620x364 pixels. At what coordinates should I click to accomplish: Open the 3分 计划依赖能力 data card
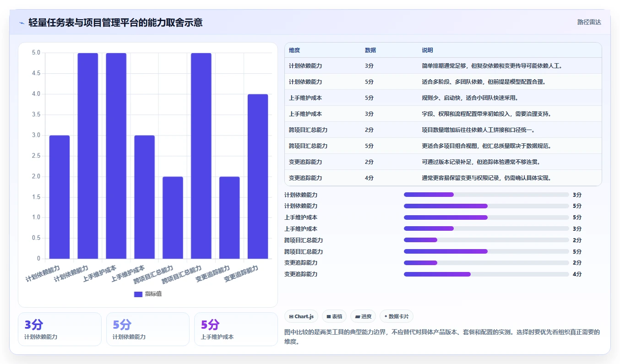[x=60, y=329]
